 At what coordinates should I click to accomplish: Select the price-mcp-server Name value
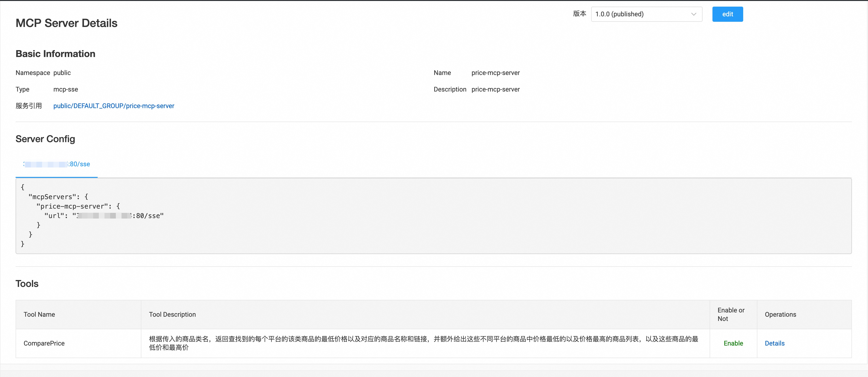pos(495,73)
